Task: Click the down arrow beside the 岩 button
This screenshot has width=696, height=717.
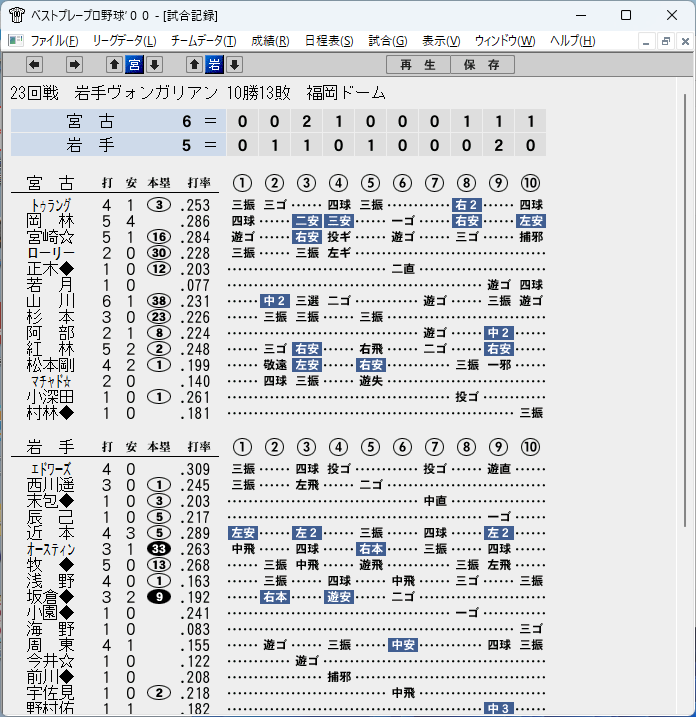Action: pos(235,64)
